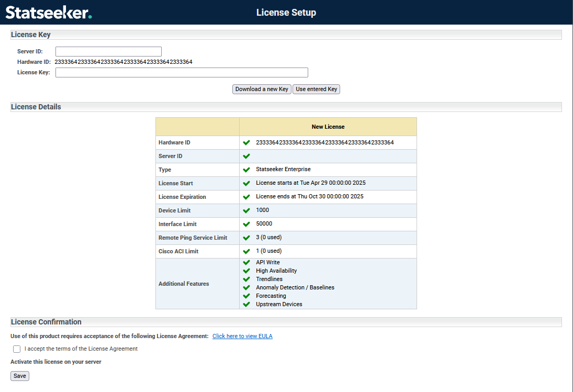Click the checkmark in Interface Limit row
Viewport: 573px width, 392px height.
246,224
